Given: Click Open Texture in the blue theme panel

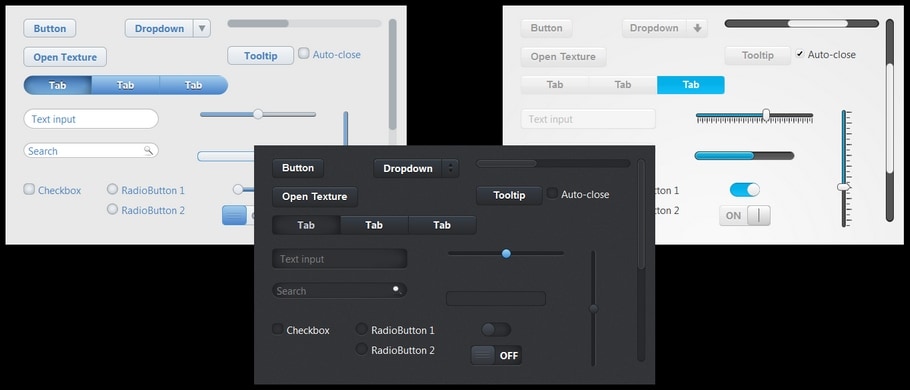Looking at the screenshot, I should pos(65,57).
